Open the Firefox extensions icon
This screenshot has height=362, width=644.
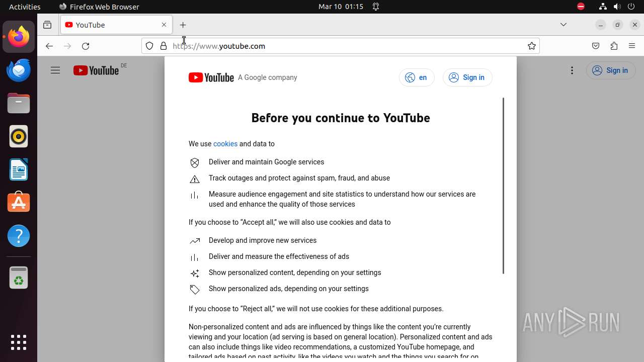tap(614, 46)
